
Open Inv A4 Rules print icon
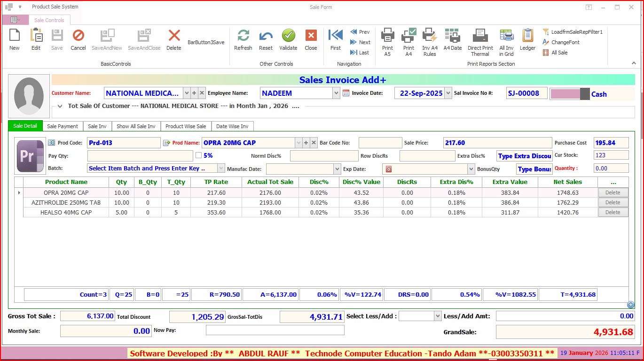point(430,36)
